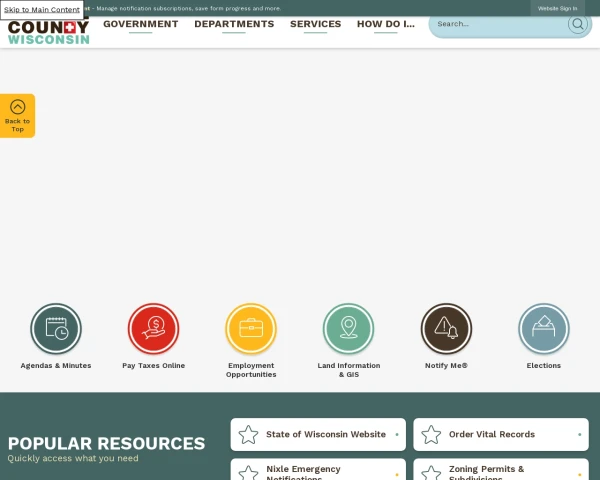Open the Government menu
Image resolution: width=600 pixels, height=480 pixels.
click(x=140, y=24)
